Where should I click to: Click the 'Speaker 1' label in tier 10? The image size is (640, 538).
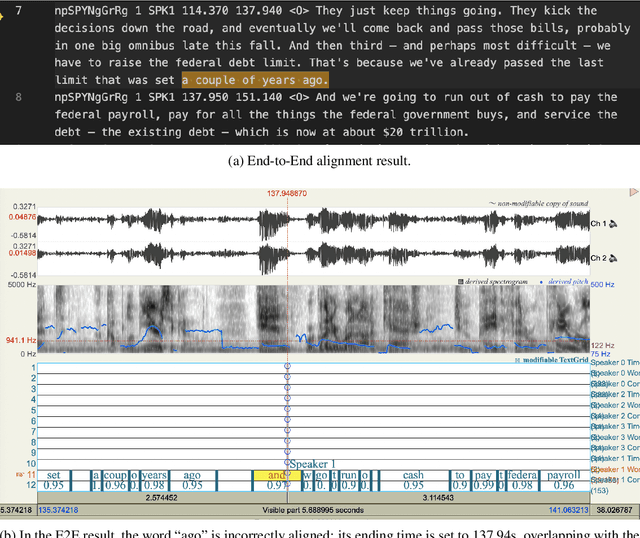312,464
